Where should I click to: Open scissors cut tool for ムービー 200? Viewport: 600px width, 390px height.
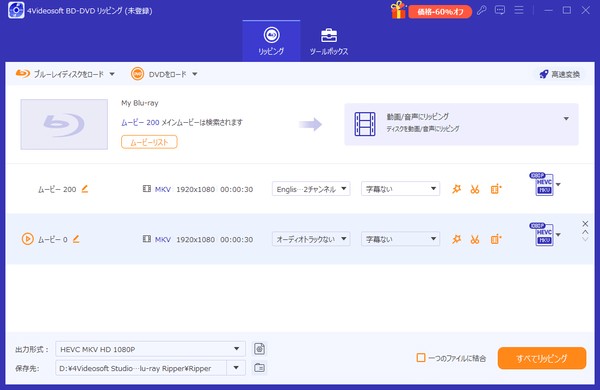(475, 189)
